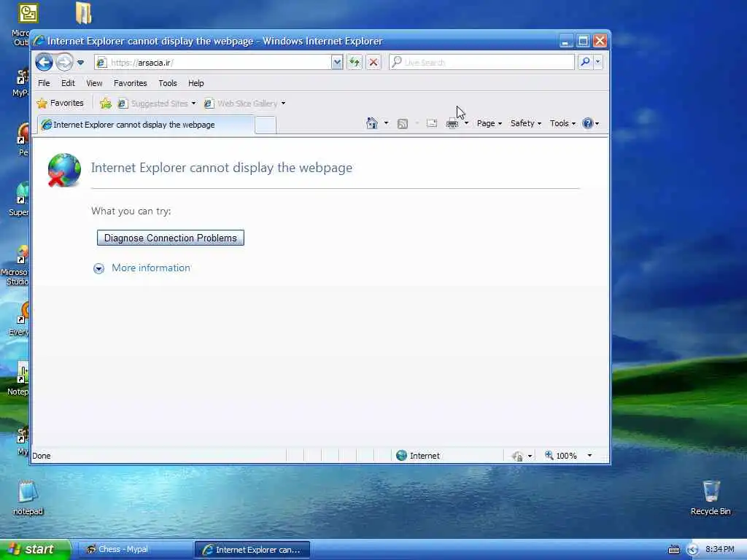Refresh the page with green arrows icon
The width and height of the screenshot is (747, 560).
click(x=355, y=63)
